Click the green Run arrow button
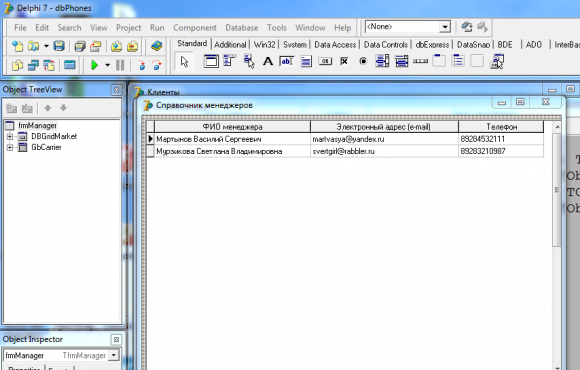 pos(95,65)
